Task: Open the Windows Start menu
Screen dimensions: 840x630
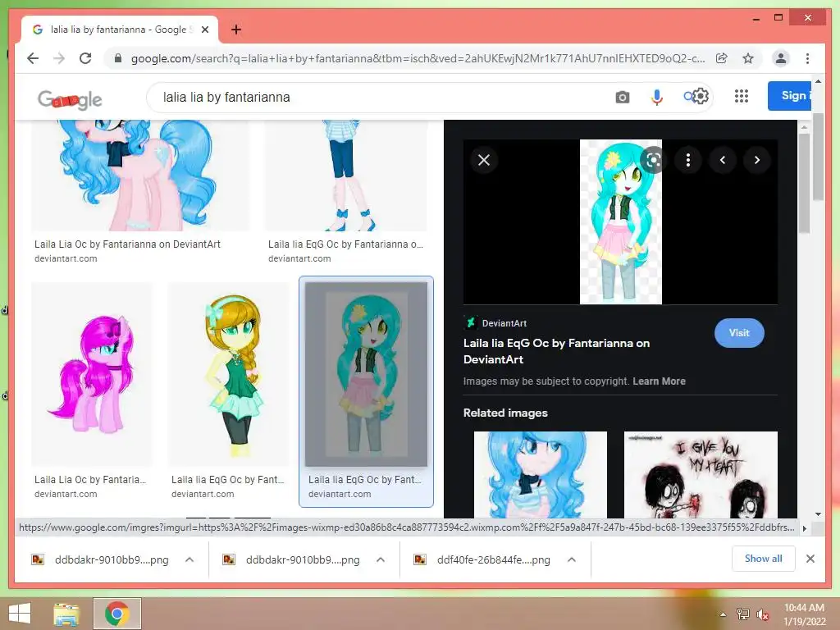Action: click(x=20, y=614)
